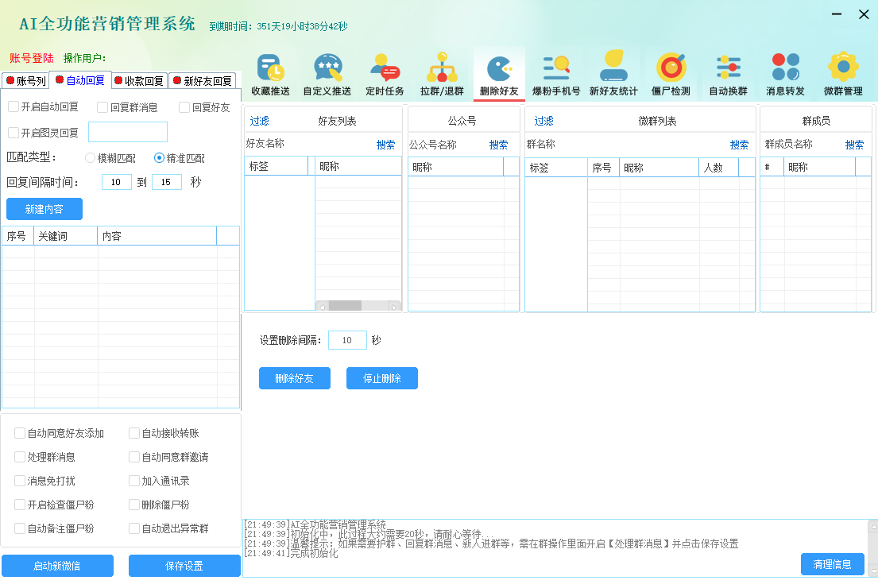Click 过滤 link in 微群列表 panel
The height and width of the screenshot is (588, 878).
[x=543, y=121]
